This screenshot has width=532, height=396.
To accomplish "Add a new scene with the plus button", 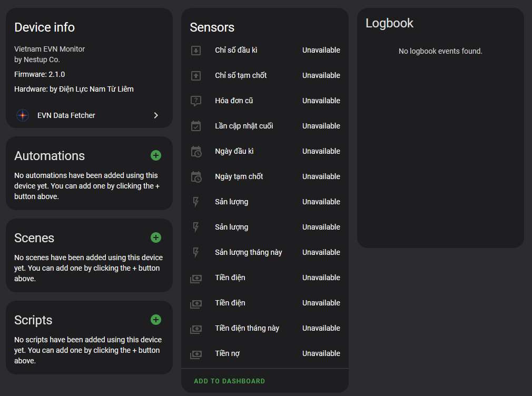I will (155, 237).
